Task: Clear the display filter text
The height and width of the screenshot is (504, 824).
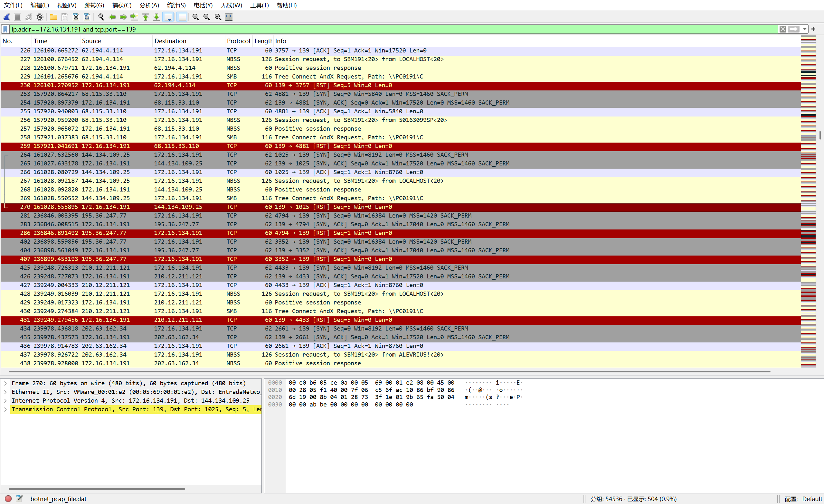Action: click(783, 29)
